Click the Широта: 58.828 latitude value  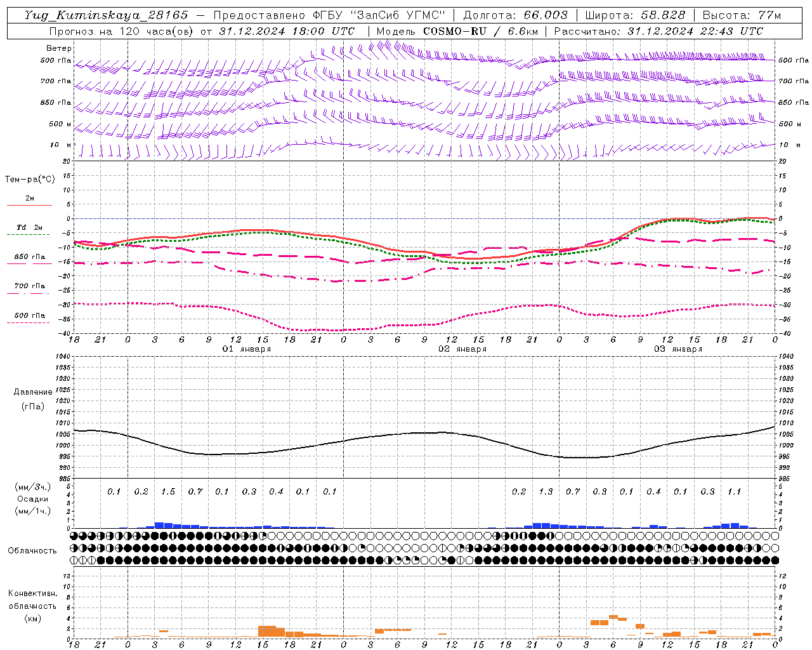pyautogui.click(x=635, y=15)
